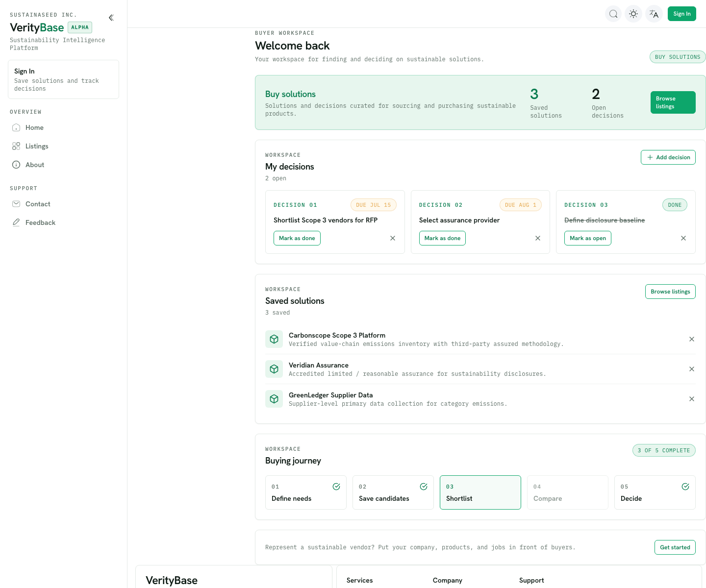Open Feedback from sidebar

pyautogui.click(x=63, y=222)
